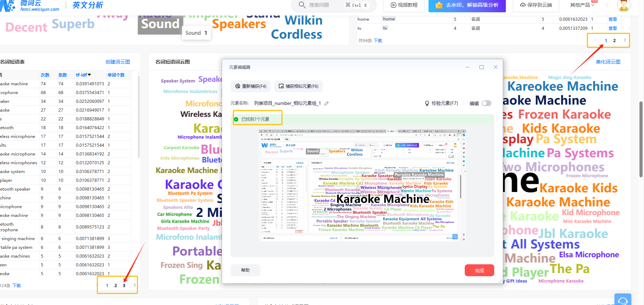Go to next page in noun phrase table
The width and height of the screenshot is (644, 305).
click(x=134, y=285)
